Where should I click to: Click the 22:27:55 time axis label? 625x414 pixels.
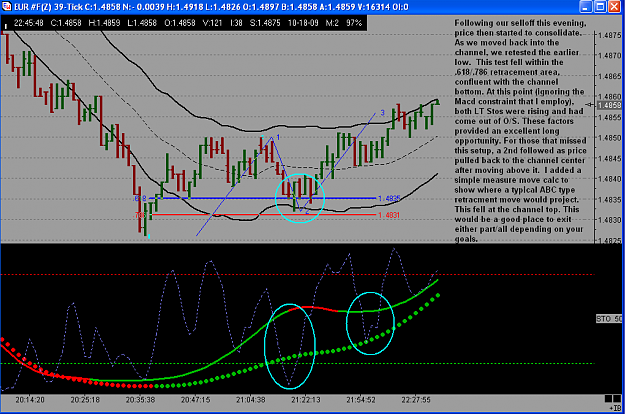(x=416, y=400)
